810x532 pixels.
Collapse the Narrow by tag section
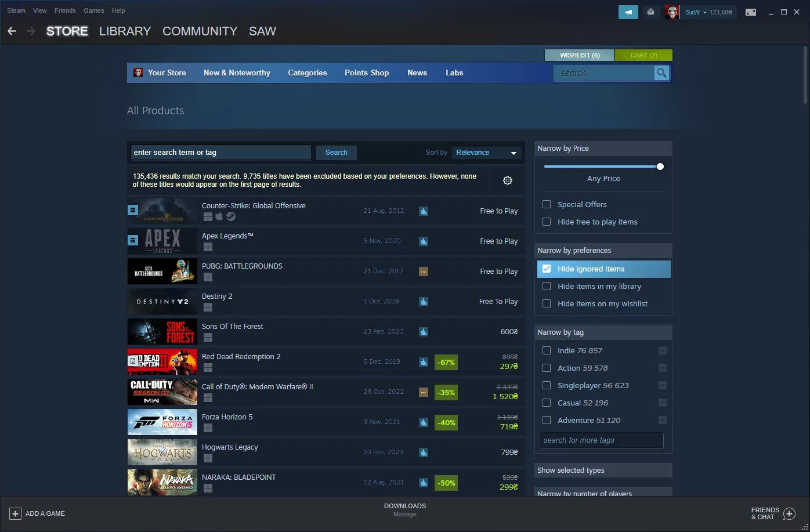(603, 332)
